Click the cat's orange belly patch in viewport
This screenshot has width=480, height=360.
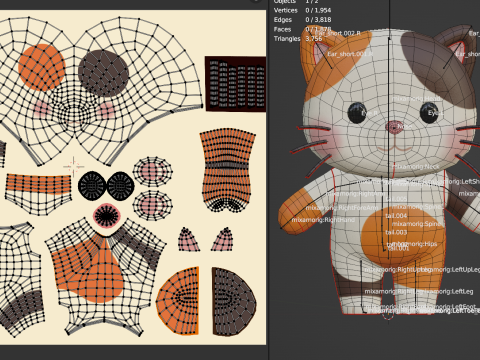coord(403,237)
